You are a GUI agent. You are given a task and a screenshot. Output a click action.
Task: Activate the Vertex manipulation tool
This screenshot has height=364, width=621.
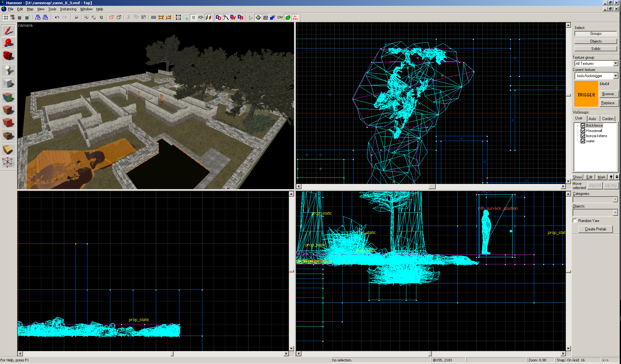(8, 162)
